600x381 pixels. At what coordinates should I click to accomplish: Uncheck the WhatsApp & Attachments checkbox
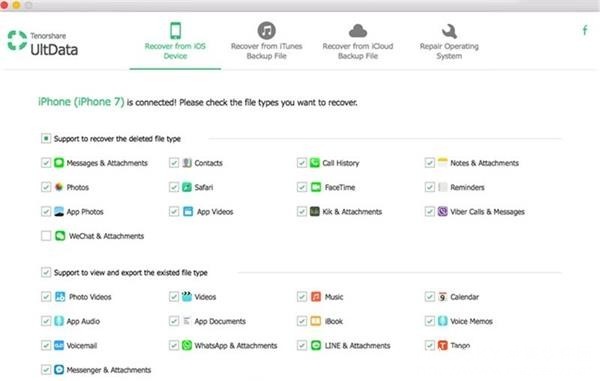coord(174,345)
